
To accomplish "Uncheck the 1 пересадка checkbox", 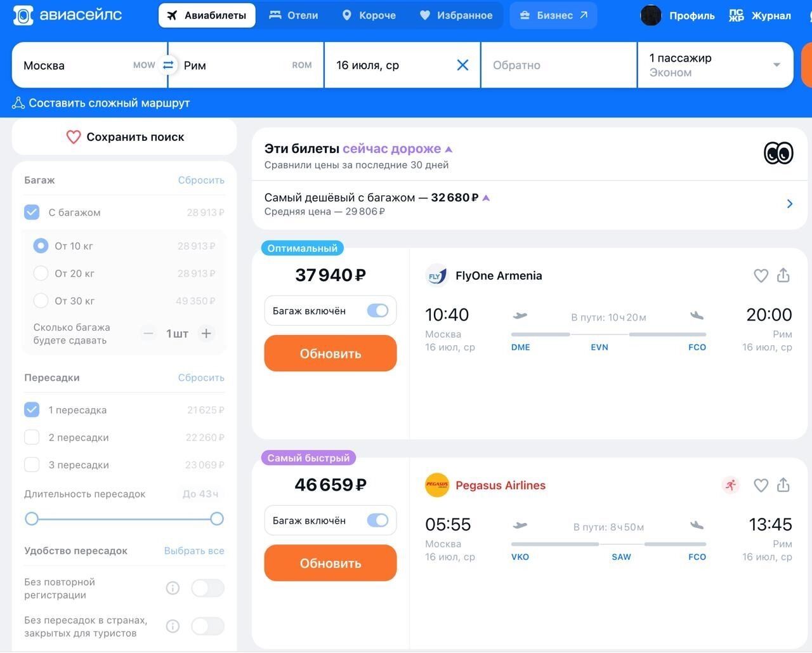I will pos(32,409).
